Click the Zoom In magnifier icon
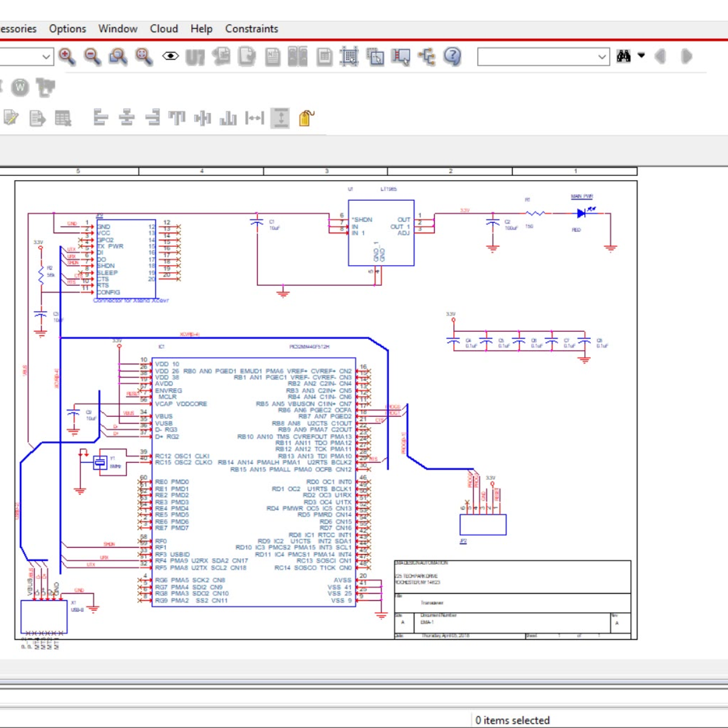The width and height of the screenshot is (728, 728). pyautogui.click(x=67, y=56)
